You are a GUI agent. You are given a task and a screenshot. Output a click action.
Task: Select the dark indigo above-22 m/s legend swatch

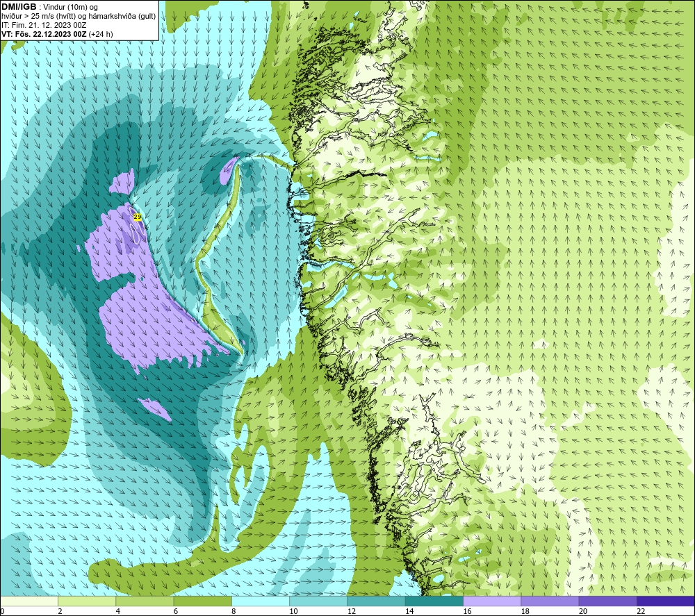coord(665,601)
